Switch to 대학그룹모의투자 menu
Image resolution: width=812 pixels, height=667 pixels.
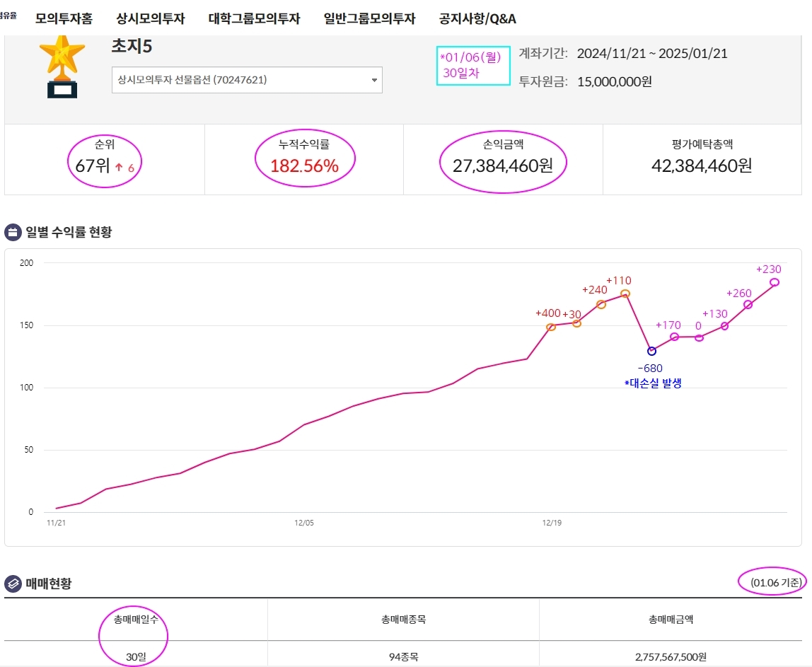click(254, 18)
